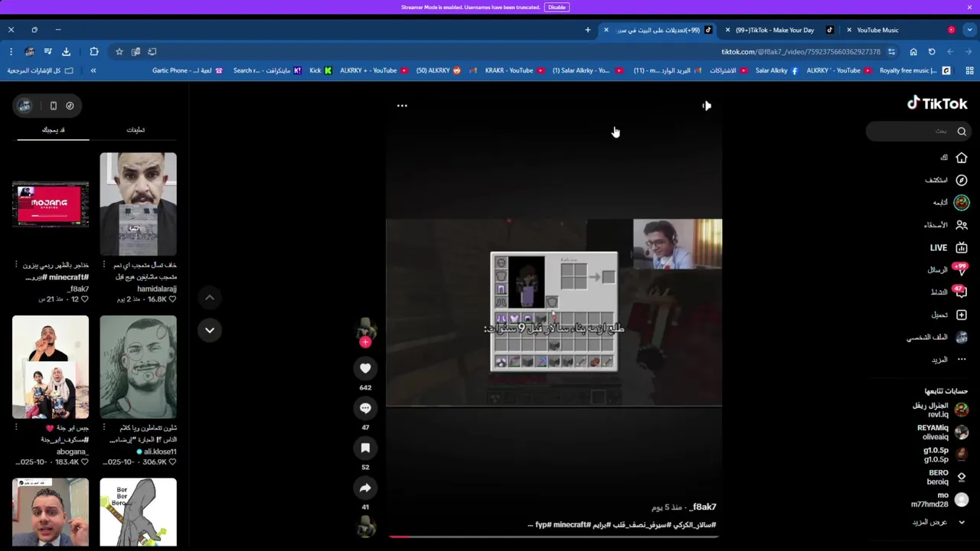980x551 pixels.
Task: Open the site info tune icon
Action: point(892,51)
